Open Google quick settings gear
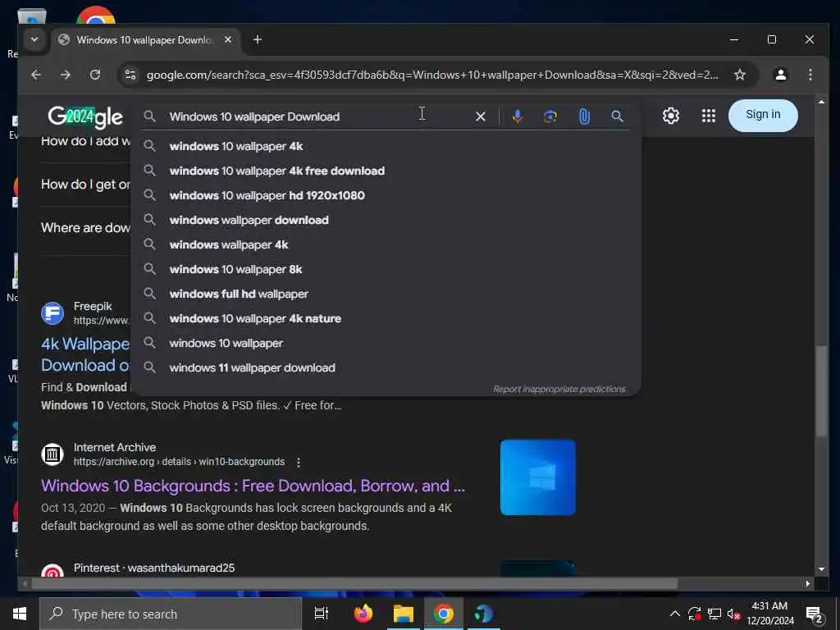The height and width of the screenshot is (630, 840). pyautogui.click(x=671, y=116)
